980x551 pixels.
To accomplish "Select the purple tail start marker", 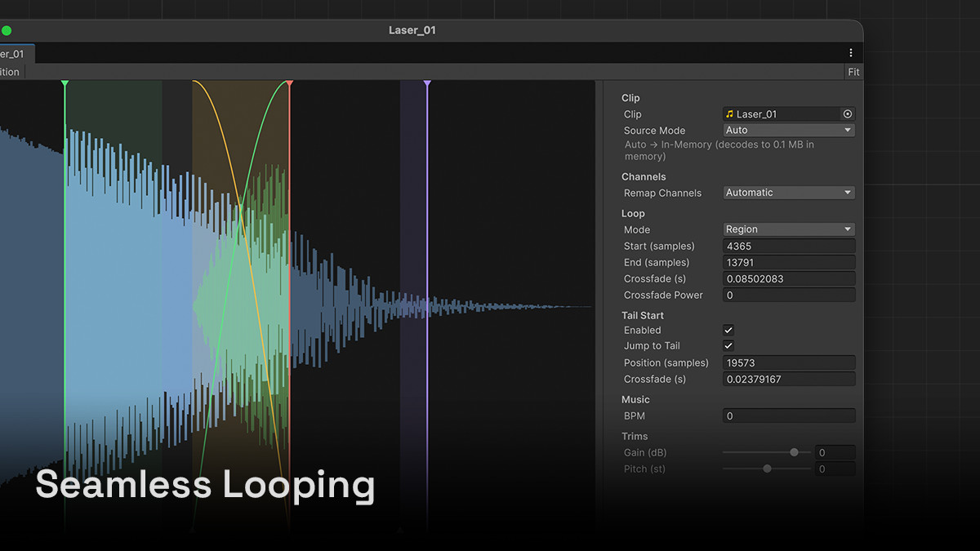I will [426, 83].
